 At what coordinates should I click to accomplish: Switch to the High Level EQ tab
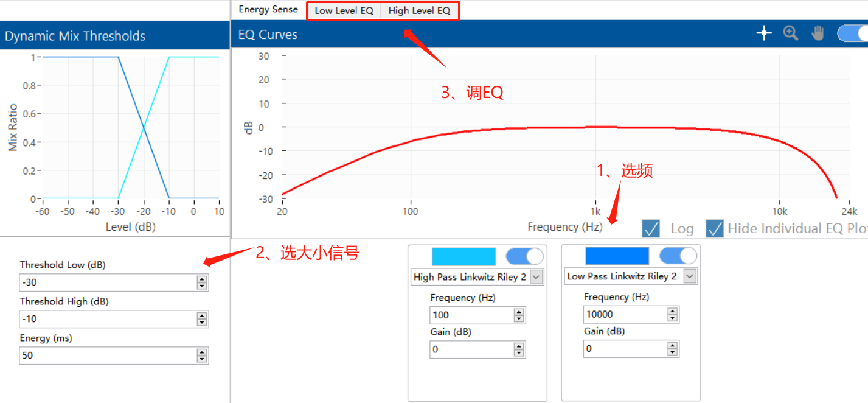point(418,10)
